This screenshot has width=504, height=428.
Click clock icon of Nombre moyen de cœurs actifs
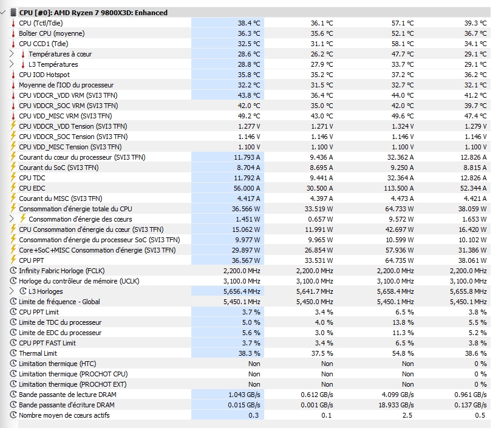point(13,415)
